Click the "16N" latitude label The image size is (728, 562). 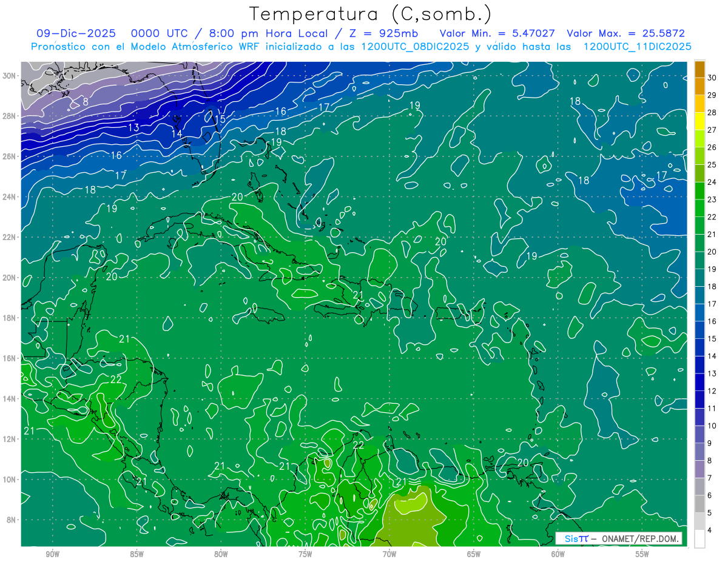pyautogui.click(x=10, y=358)
